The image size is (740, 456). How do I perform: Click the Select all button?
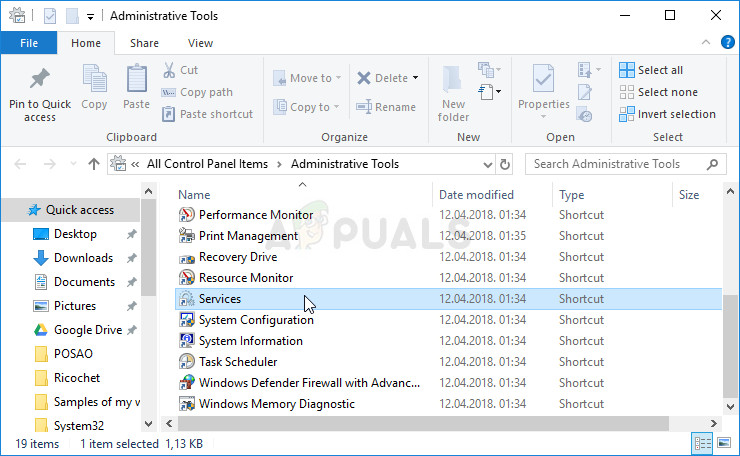pos(651,70)
